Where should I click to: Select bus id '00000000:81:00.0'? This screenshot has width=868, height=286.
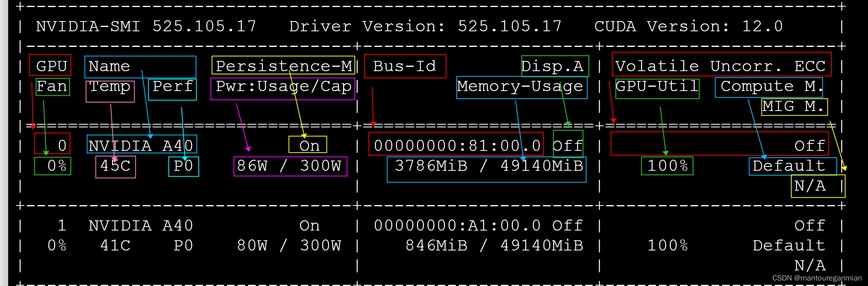pyautogui.click(x=457, y=146)
